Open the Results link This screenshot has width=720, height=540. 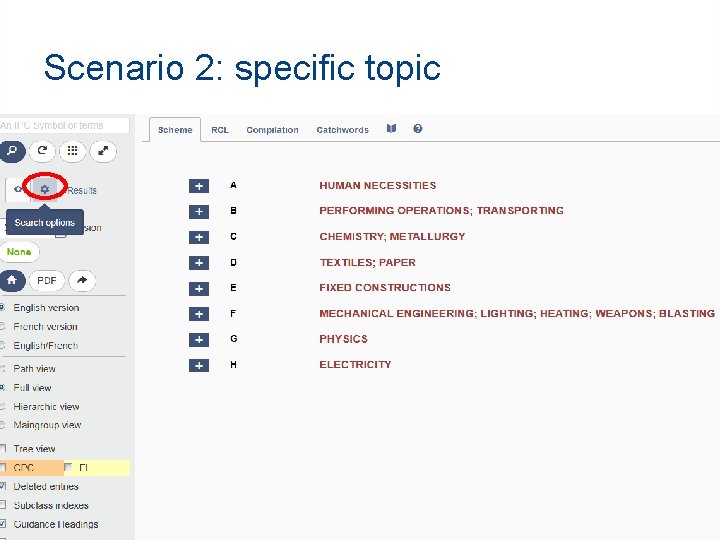coord(82,190)
